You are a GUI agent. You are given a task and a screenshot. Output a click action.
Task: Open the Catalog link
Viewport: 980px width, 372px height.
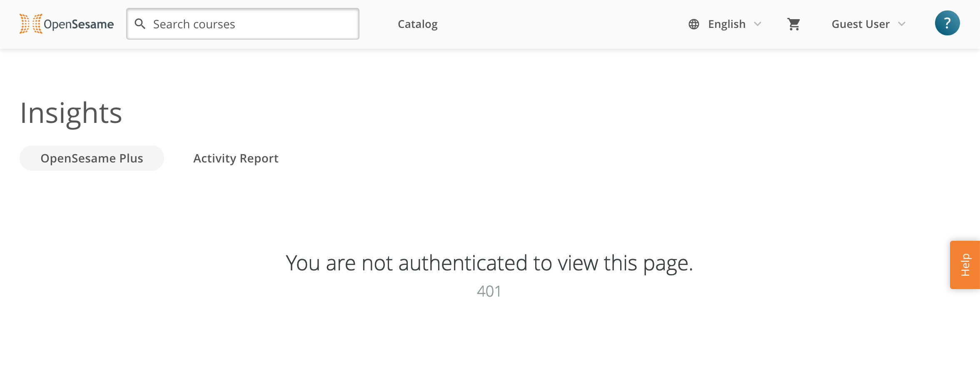coord(418,24)
